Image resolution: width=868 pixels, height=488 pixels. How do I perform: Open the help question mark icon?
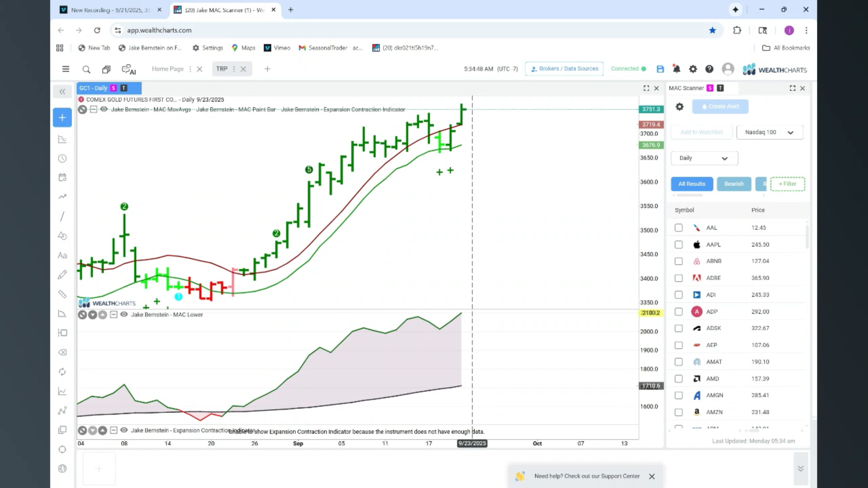tap(709, 69)
